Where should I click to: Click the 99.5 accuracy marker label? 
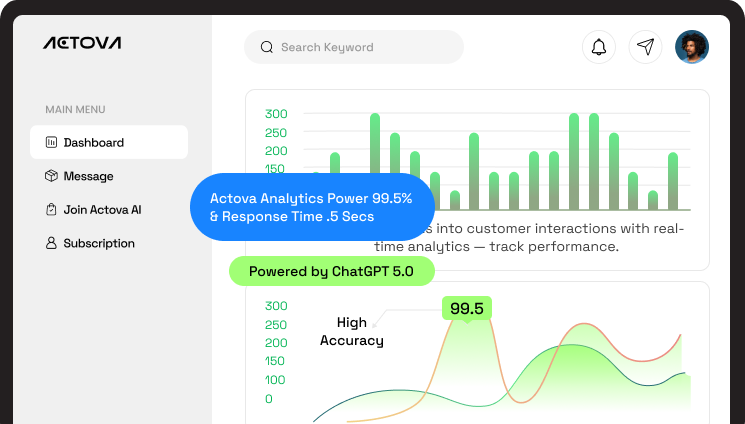[x=467, y=309]
